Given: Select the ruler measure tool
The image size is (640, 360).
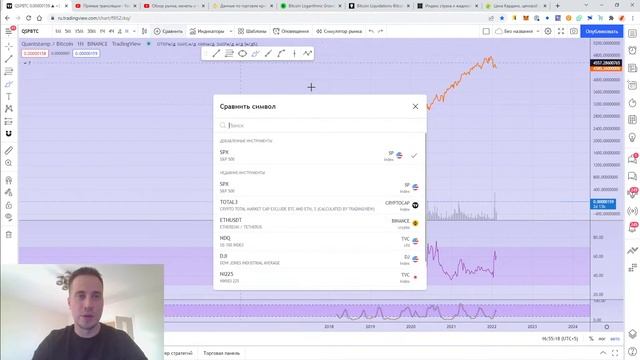Looking at the screenshot, I should click(9, 151).
